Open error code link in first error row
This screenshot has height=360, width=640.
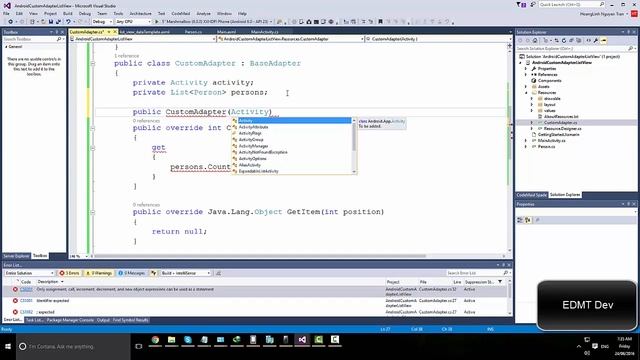click(26, 289)
